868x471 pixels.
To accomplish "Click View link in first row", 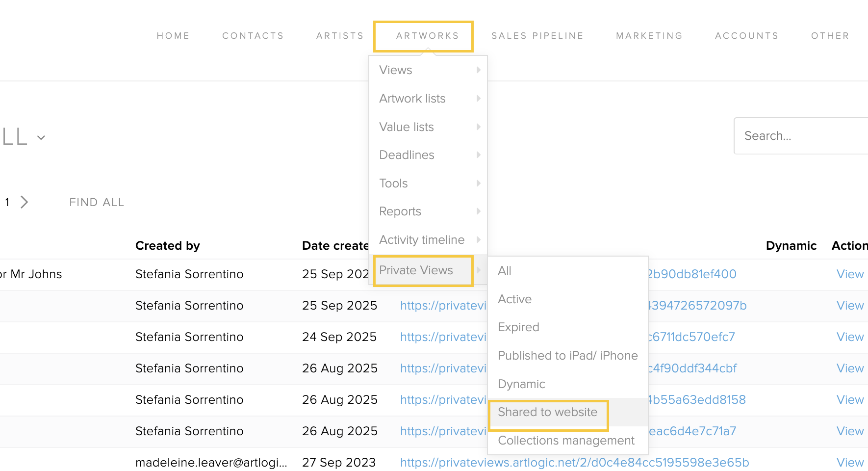I will pyautogui.click(x=850, y=274).
